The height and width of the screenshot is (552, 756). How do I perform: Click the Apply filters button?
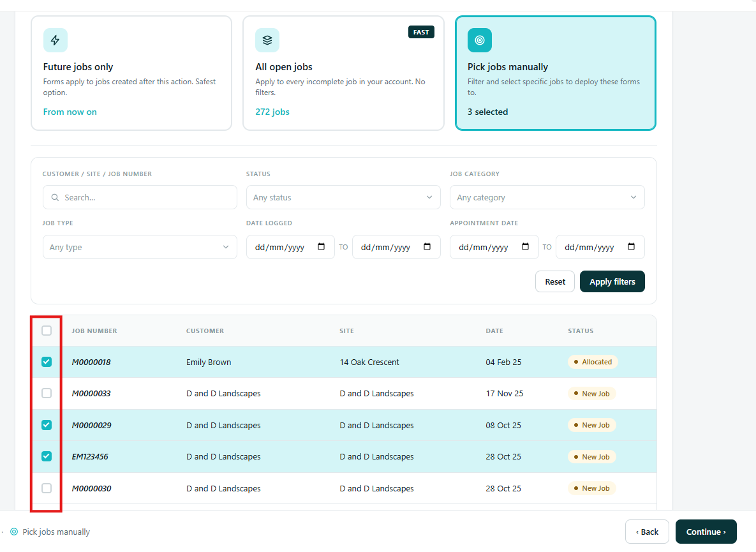pyautogui.click(x=612, y=281)
